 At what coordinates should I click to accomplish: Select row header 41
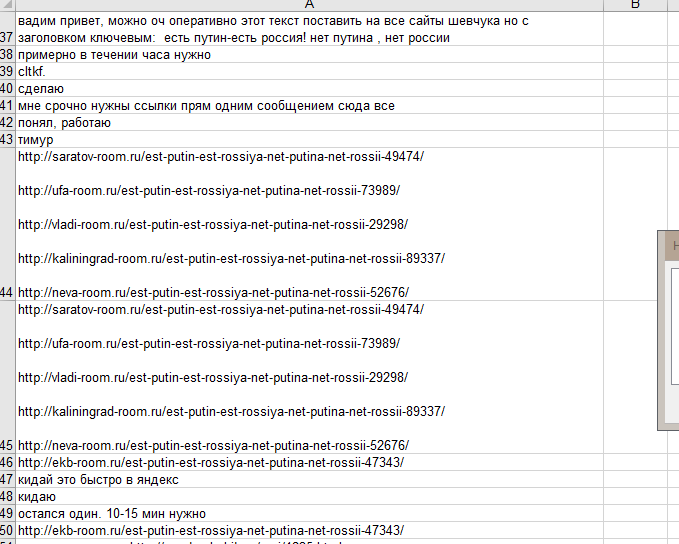click(x=7, y=106)
